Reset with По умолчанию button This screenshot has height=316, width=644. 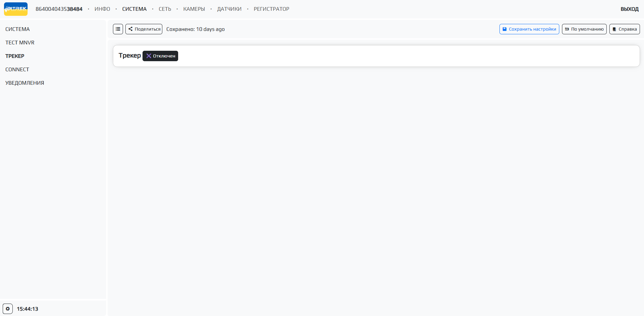tap(584, 29)
